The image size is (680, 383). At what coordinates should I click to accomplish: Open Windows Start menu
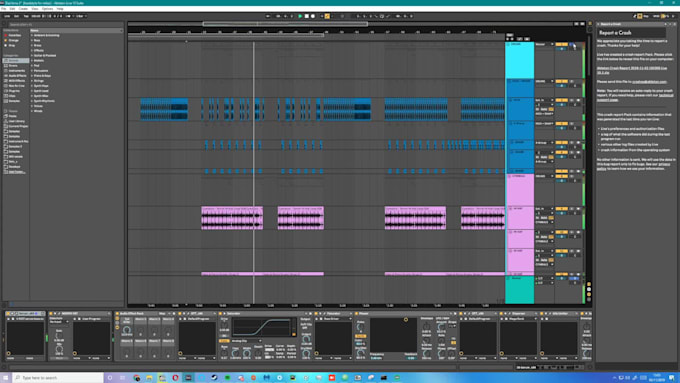click(5, 378)
